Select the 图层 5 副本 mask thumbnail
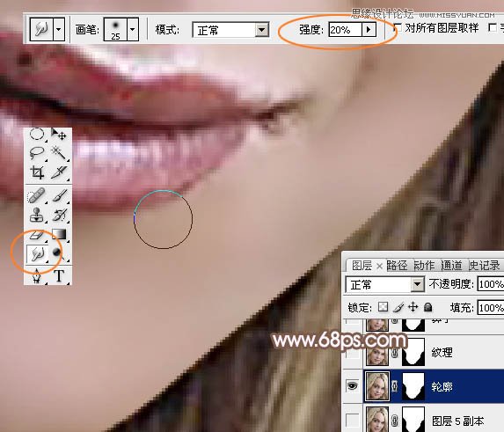504x432 pixels. pos(413,420)
